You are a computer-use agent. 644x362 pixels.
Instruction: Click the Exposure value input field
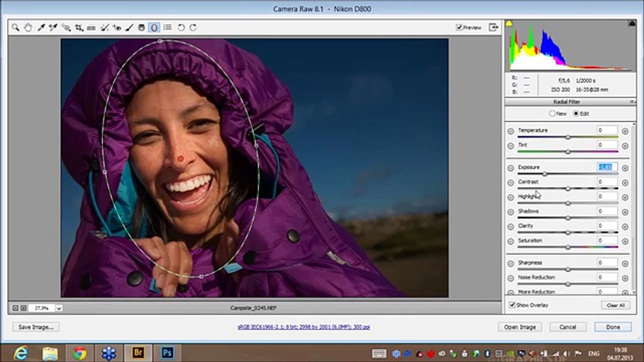coord(607,167)
